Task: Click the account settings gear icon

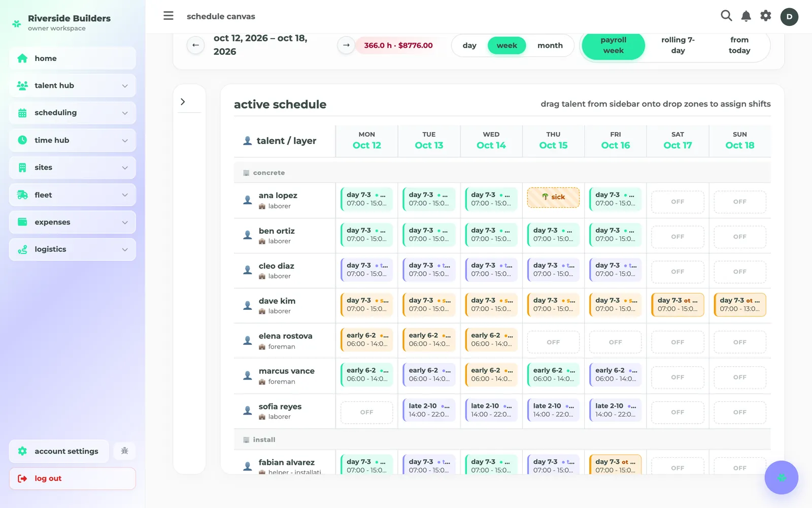Action: (22, 451)
